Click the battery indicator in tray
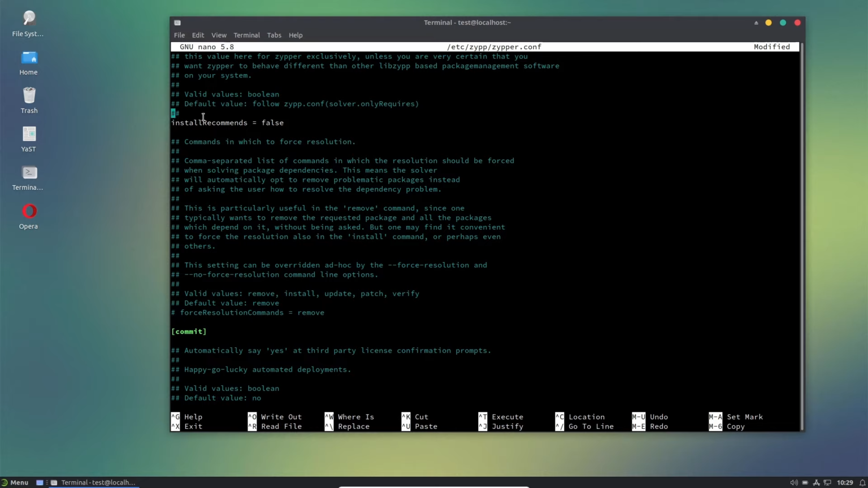This screenshot has height=488, width=868. point(805,483)
